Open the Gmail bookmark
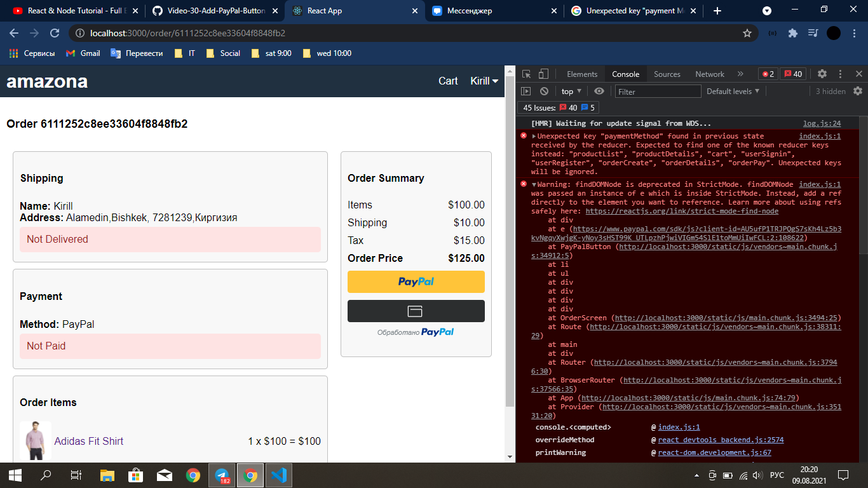 coord(83,53)
